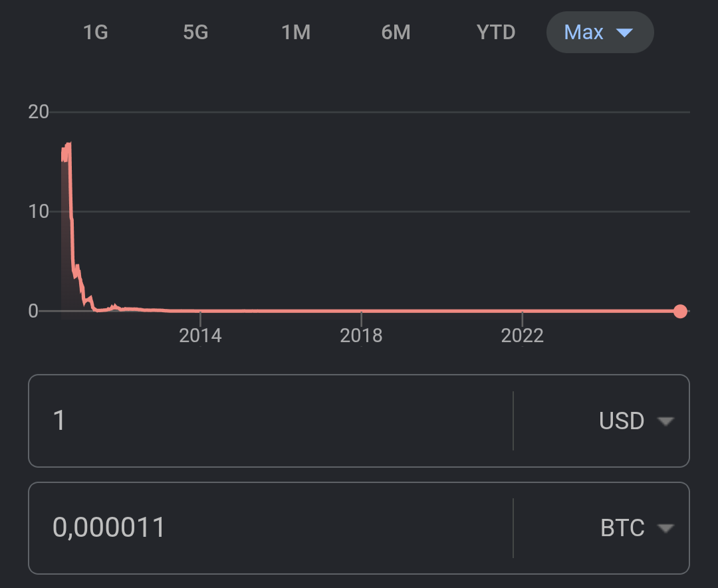
Task: Select the 1G time range tab
Action: [x=96, y=32]
